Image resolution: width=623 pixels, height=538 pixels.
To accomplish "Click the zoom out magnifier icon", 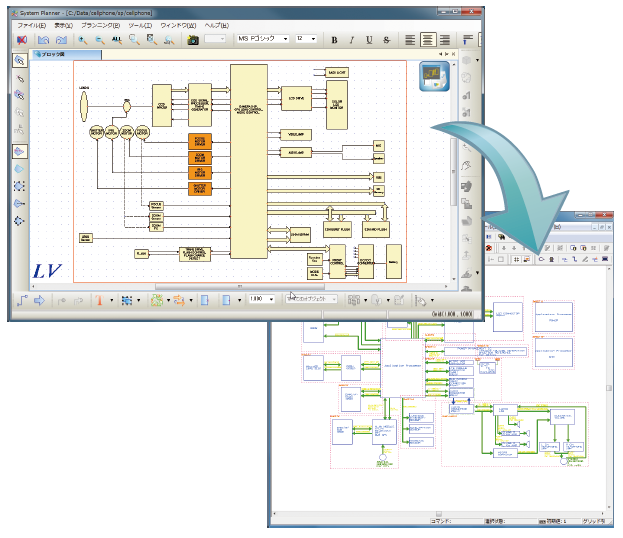I will point(100,40).
